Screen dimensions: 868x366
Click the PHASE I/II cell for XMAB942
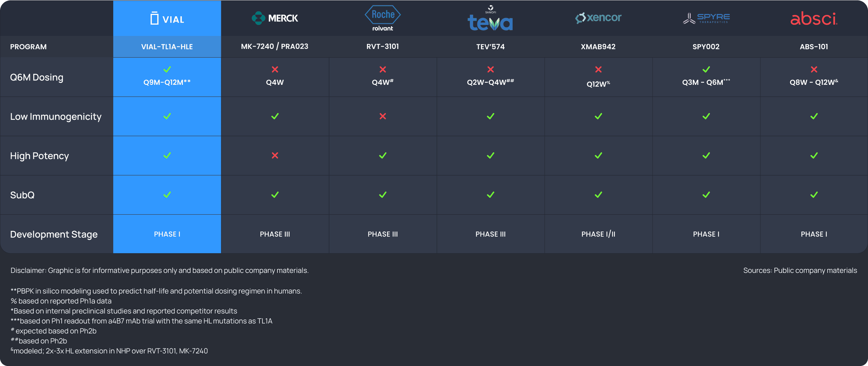point(599,234)
